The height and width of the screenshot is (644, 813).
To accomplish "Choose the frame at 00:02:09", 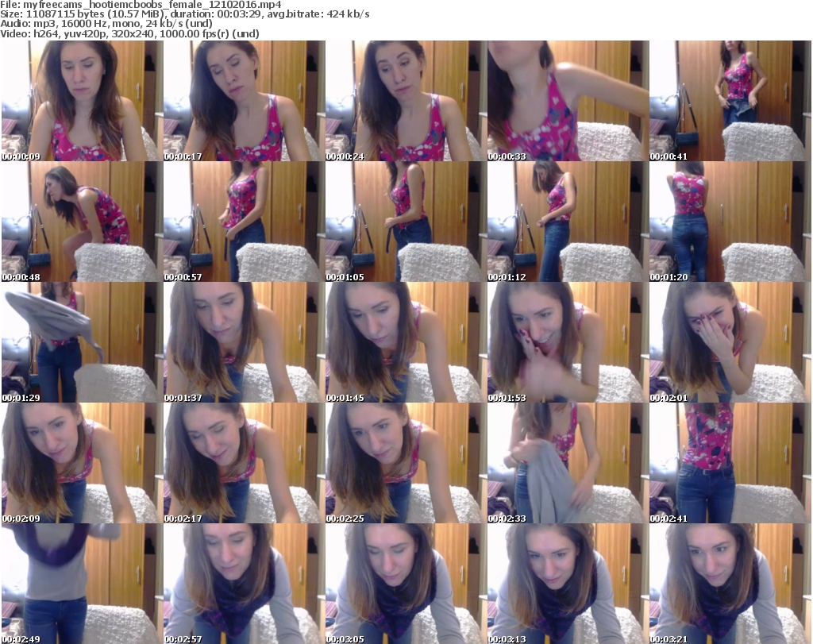I will 82,463.
